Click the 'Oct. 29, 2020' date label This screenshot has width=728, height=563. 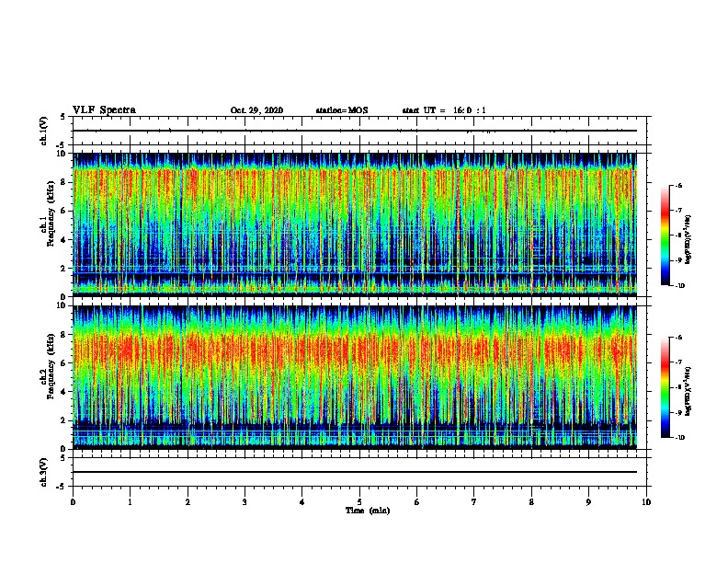coord(256,110)
